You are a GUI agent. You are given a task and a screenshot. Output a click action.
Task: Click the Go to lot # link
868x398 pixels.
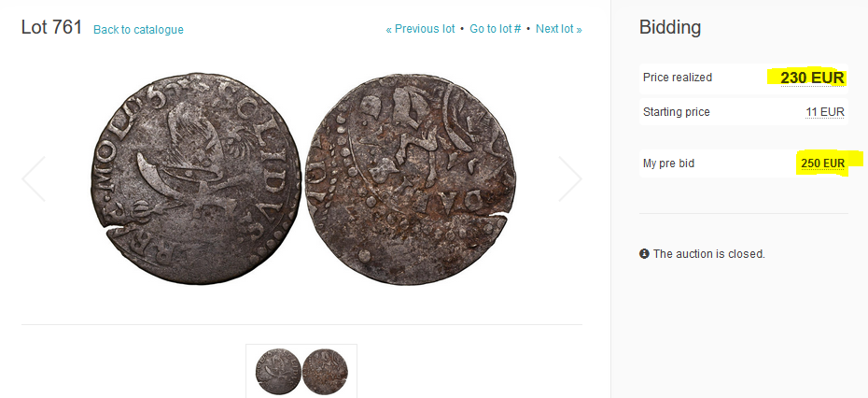click(x=496, y=29)
